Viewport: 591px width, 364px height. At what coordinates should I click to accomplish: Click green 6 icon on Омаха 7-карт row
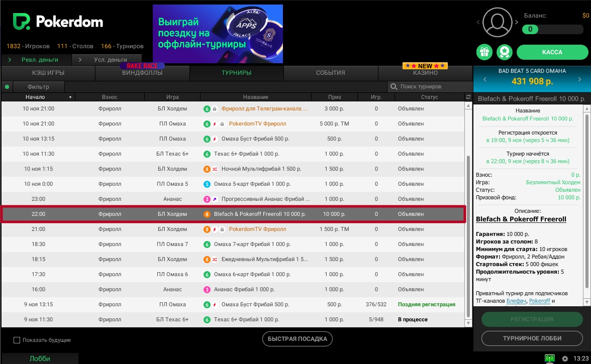[207, 245]
